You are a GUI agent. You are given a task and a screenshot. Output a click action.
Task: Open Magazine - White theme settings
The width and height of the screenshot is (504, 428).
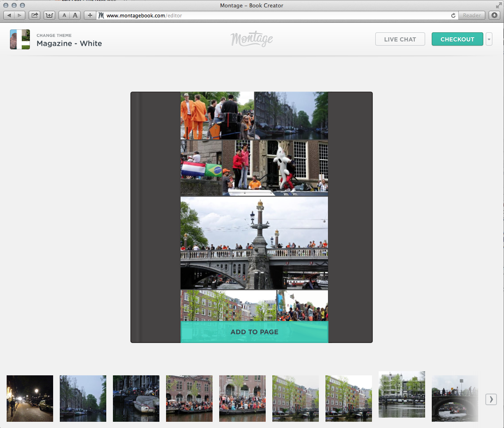69,43
